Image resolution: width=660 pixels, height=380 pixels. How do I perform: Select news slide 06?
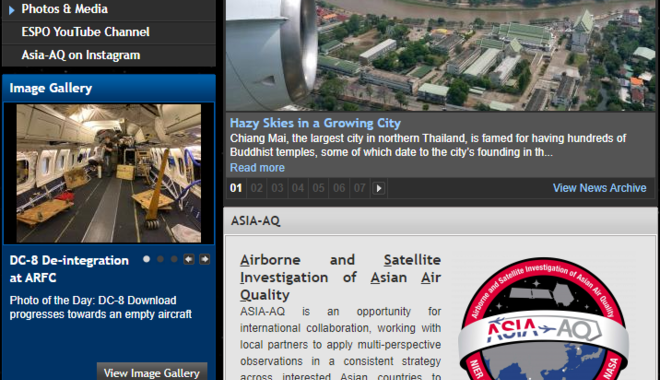(x=339, y=188)
